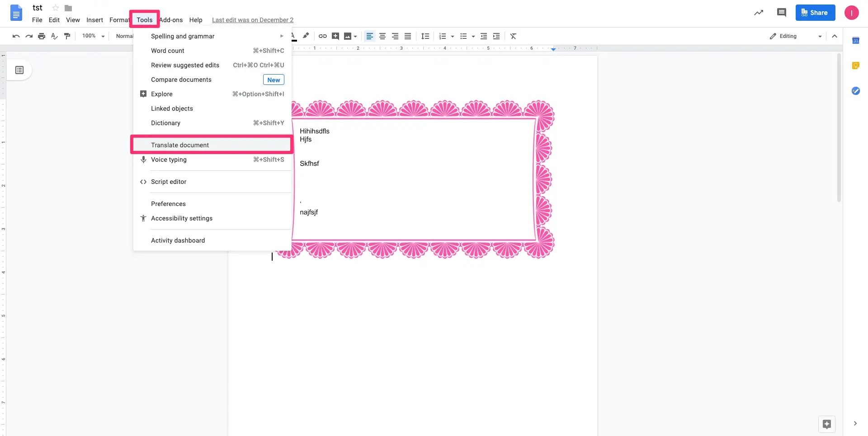Hide the menus with the up chevron

coord(835,36)
